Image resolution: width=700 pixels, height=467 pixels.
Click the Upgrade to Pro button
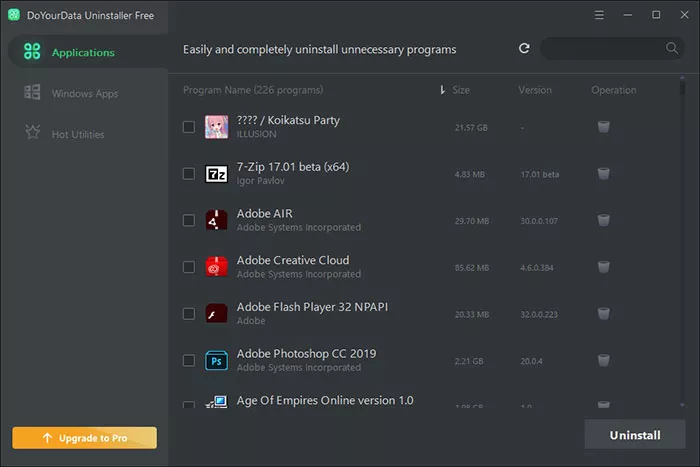pyautogui.click(x=85, y=438)
